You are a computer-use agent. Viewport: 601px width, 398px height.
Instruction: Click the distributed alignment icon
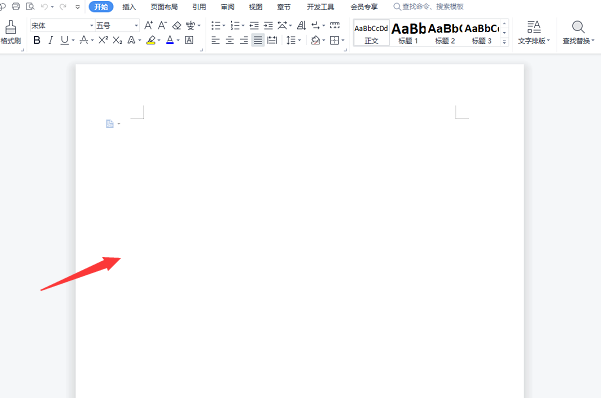tap(272, 40)
